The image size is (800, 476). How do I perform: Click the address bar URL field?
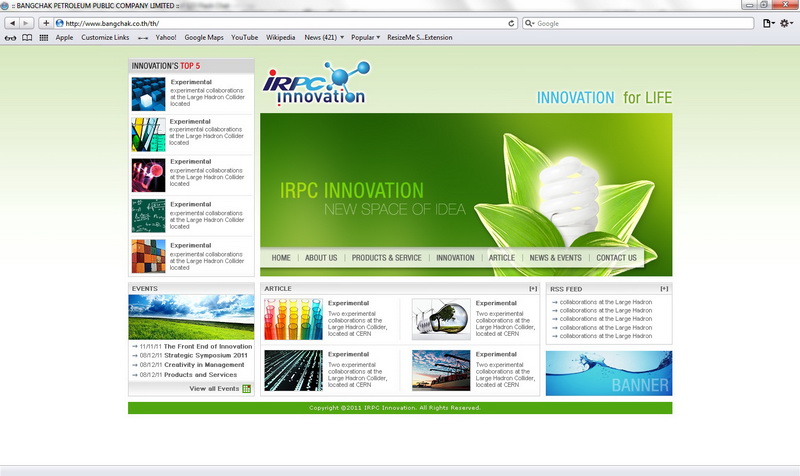click(x=286, y=23)
